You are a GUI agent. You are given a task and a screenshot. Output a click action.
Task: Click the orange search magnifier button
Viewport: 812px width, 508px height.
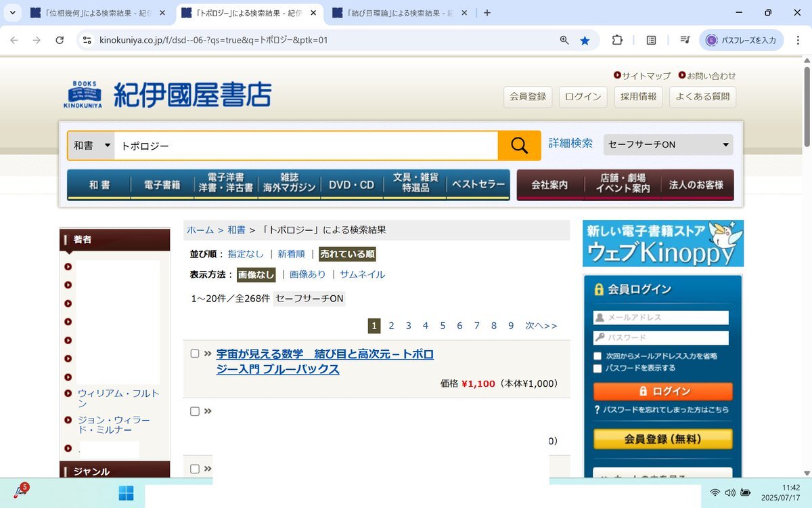click(x=519, y=146)
